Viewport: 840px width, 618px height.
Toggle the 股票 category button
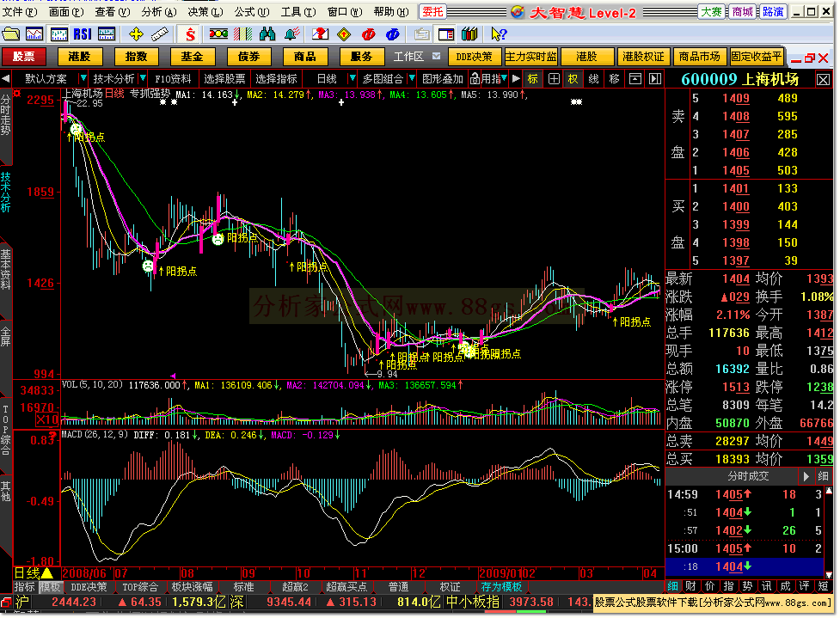(x=23, y=56)
